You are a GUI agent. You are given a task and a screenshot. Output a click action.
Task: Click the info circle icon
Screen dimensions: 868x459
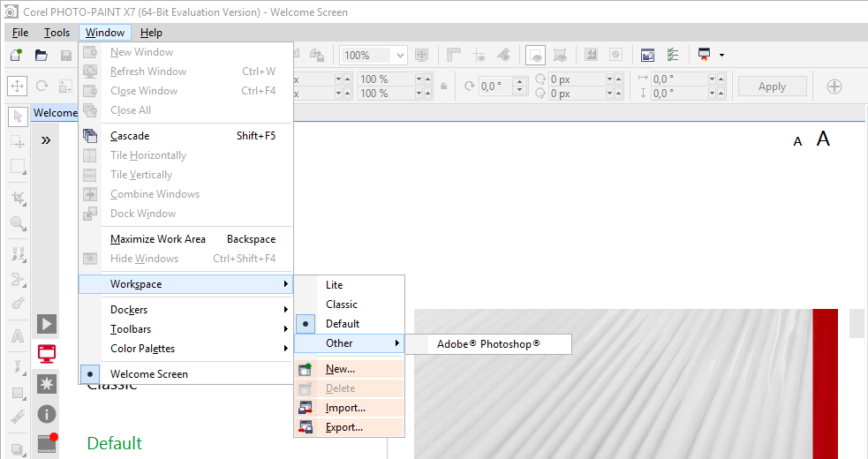47,414
